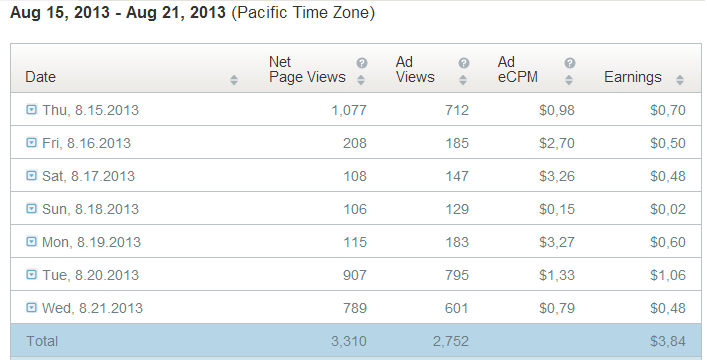Sort by Ad eCPM arrows
The width and height of the screenshot is (707, 360).
click(569, 80)
